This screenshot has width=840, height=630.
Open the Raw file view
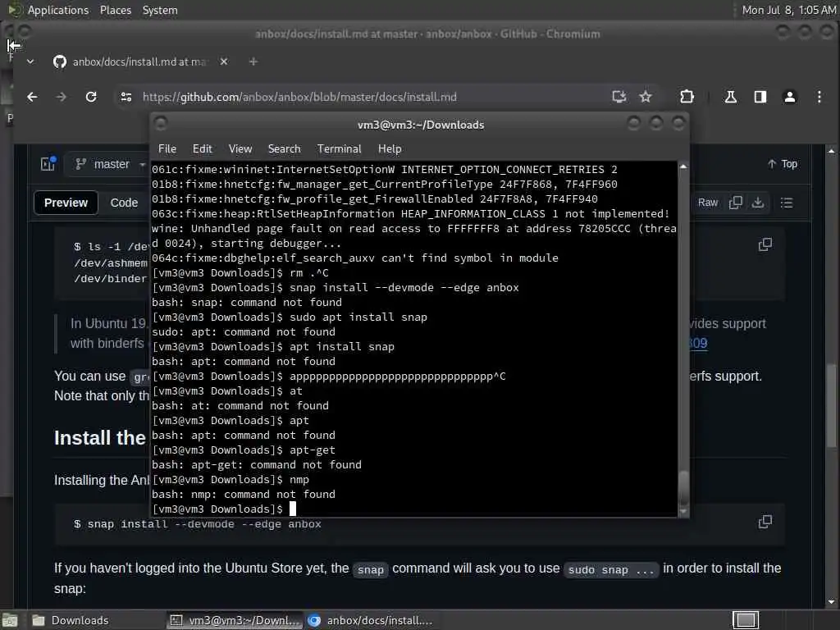pos(708,203)
